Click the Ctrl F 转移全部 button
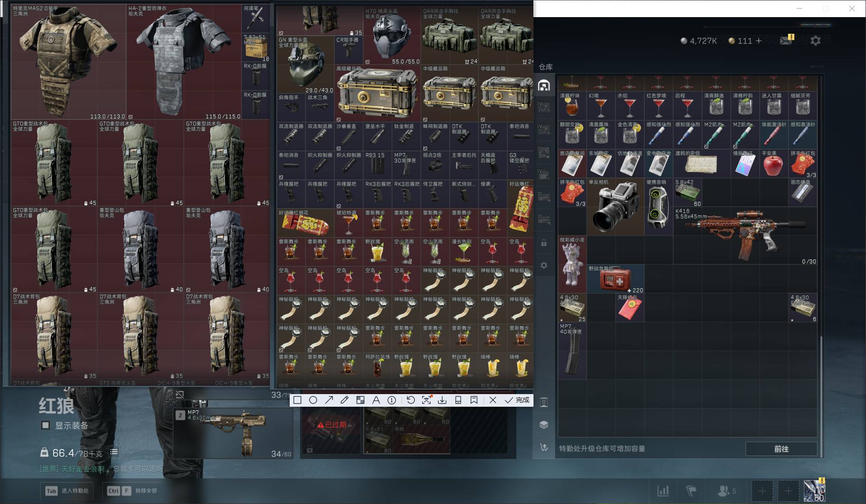 [132, 490]
